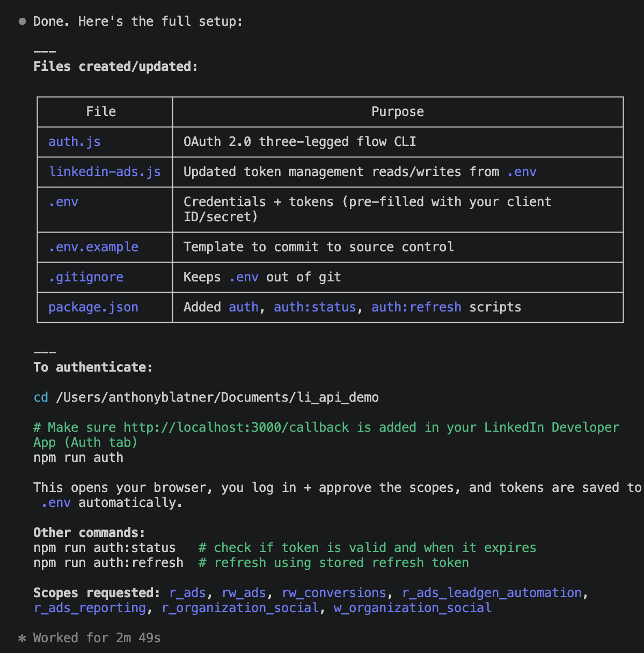This screenshot has width=644, height=653.
Task: Click the 'npm run auth:status' command
Action: 105,548
